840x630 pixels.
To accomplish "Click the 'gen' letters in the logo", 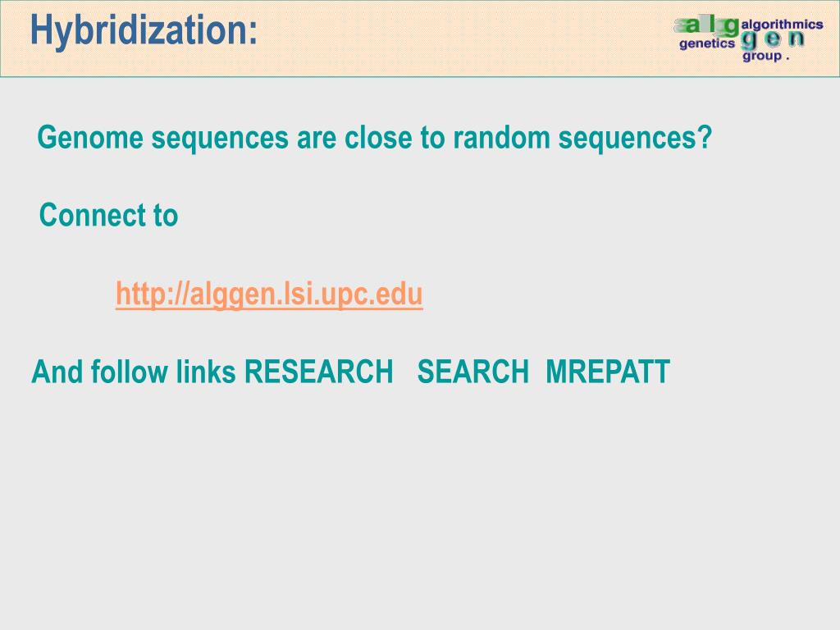I will pos(772,39).
